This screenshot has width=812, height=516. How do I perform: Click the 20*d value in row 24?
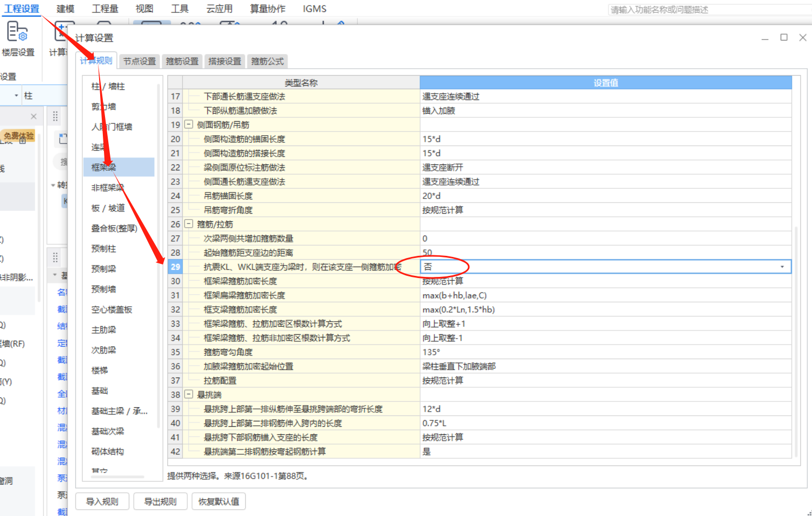[x=431, y=196]
